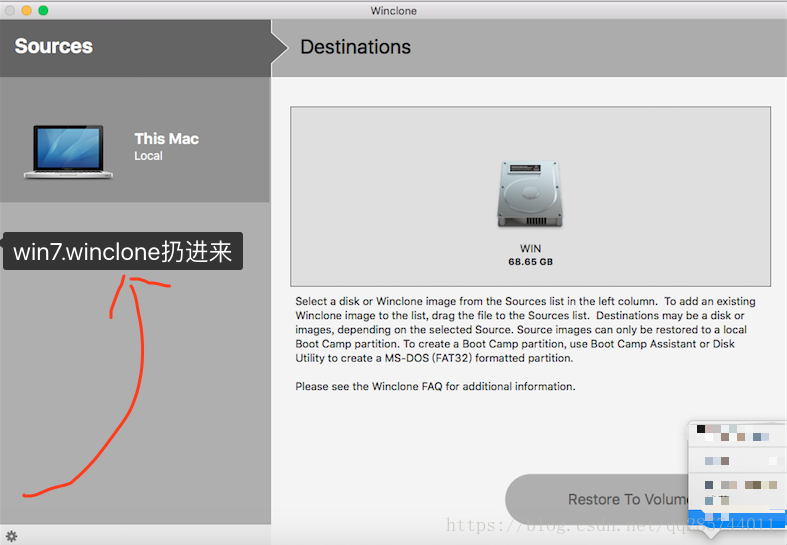This screenshot has height=545, width=787.
Task: Click the Restore To Volume button
Action: click(x=597, y=499)
